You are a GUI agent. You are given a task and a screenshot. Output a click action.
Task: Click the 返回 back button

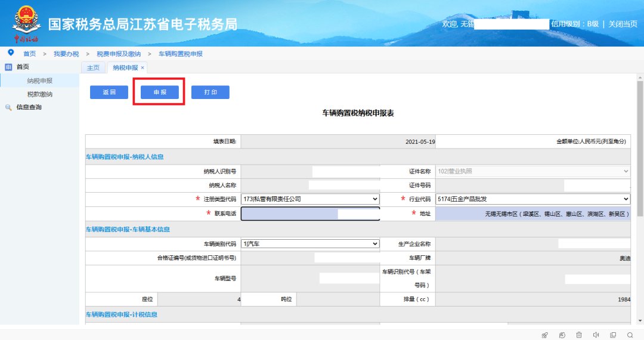coord(109,92)
